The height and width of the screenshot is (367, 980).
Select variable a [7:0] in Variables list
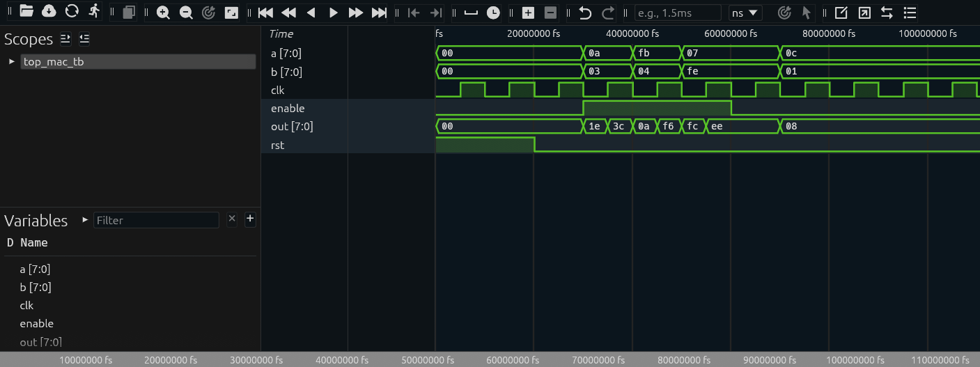click(35, 270)
